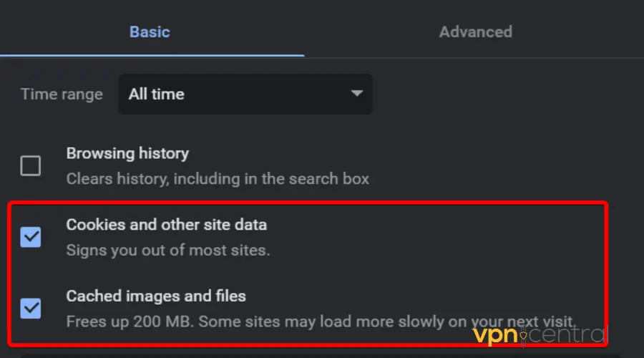This screenshot has width=644, height=358.
Task: Open the Advanced tab
Action: click(475, 32)
